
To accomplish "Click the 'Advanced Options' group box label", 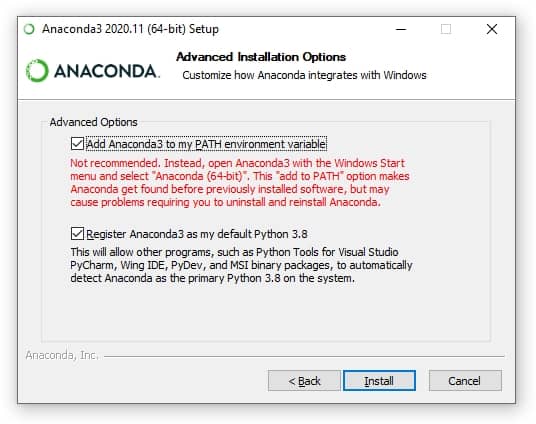I will point(93,122).
